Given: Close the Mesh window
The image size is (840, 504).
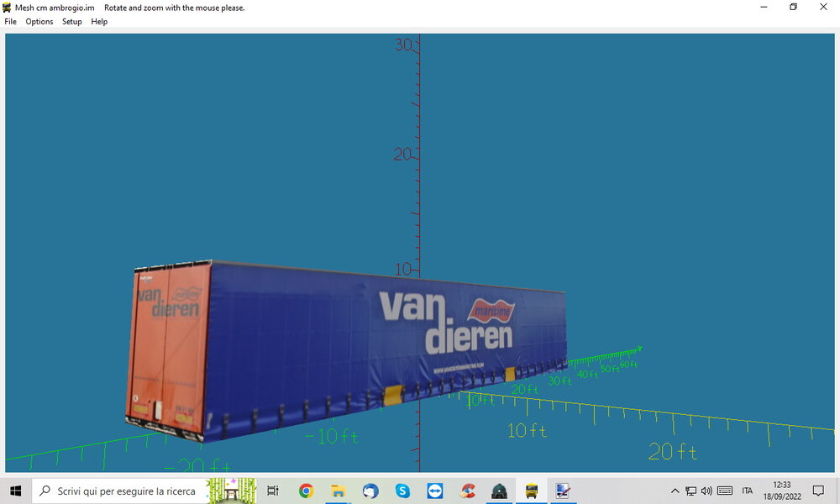Looking at the screenshot, I should (x=823, y=7).
